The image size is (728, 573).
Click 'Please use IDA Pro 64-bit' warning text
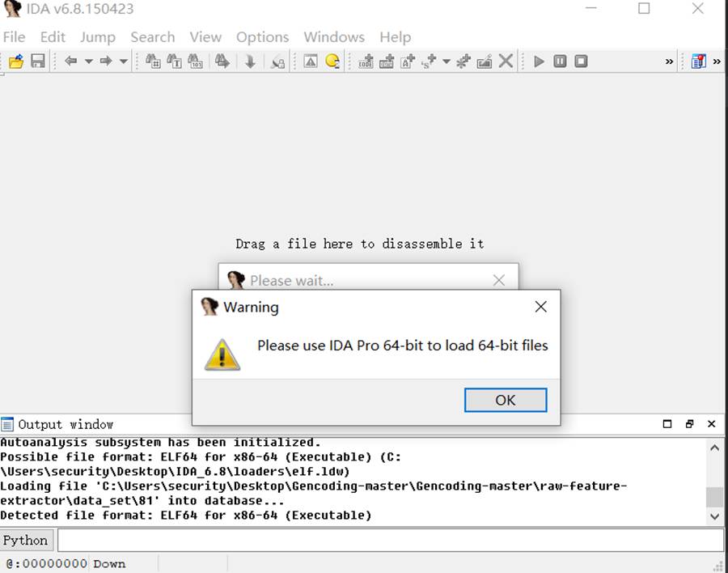tap(403, 346)
